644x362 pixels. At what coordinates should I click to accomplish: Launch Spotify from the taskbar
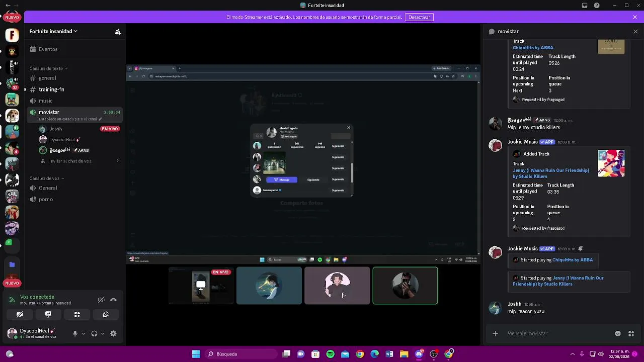coord(330,354)
